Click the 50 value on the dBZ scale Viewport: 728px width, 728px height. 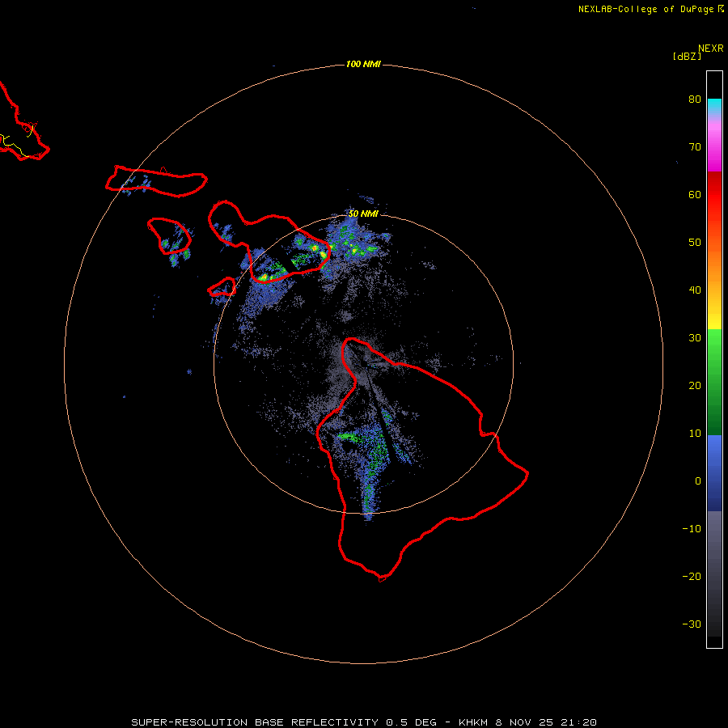click(x=695, y=243)
